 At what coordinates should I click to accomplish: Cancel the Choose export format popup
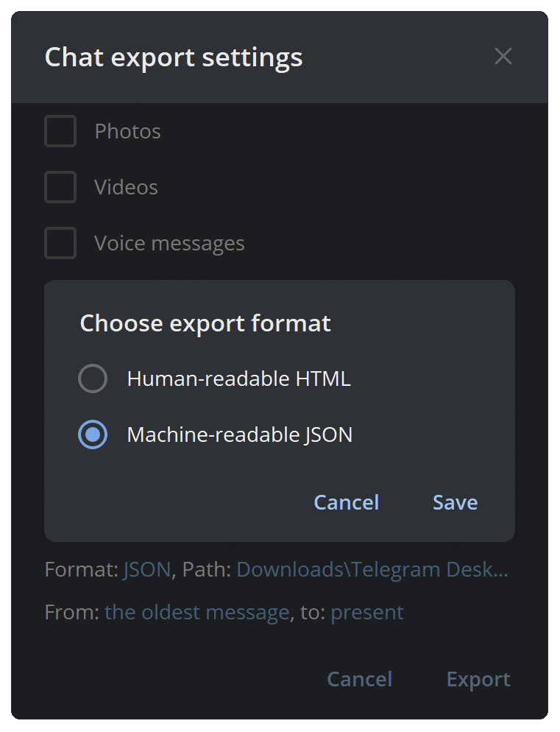click(x=346, y=502)
